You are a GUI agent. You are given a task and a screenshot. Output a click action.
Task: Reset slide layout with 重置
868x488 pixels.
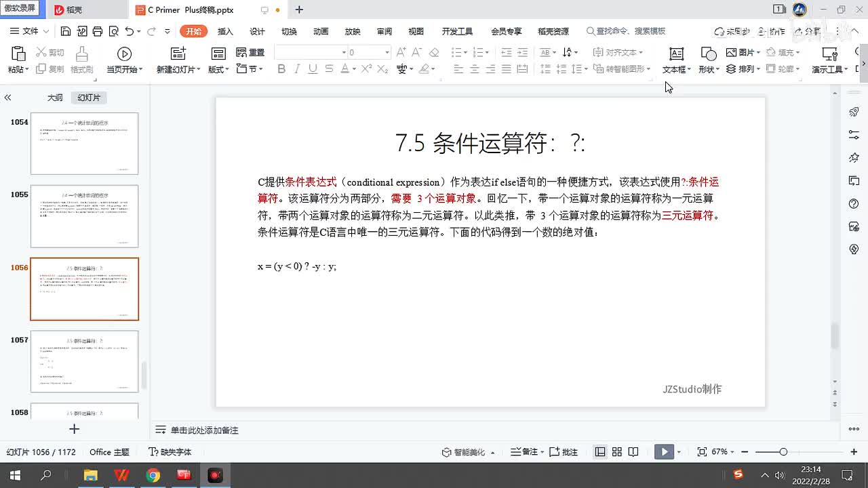pyautogui.click(x=250, y=52)
